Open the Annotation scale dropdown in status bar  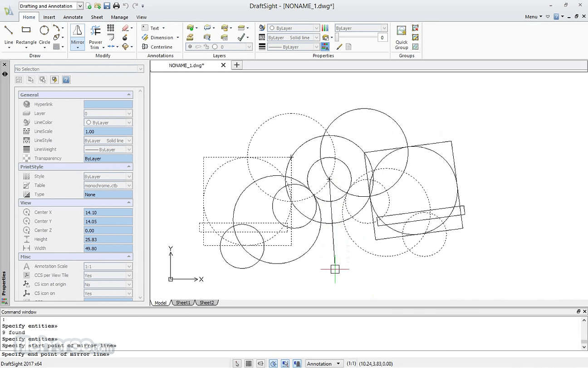[x=324, y=363]
